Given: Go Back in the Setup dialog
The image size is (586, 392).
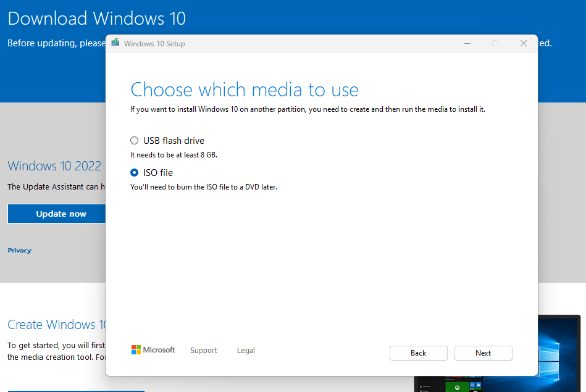Looking at the screenshot, I should pos(419,352).
